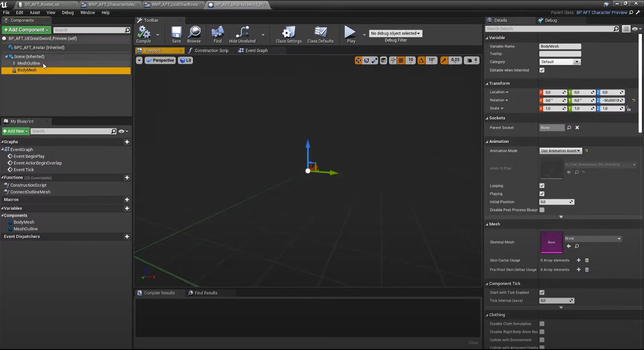Viewport: 644px width, 350px height.
Task: Open the Animation Mode dropdown
Action: (x=561, y=151)
